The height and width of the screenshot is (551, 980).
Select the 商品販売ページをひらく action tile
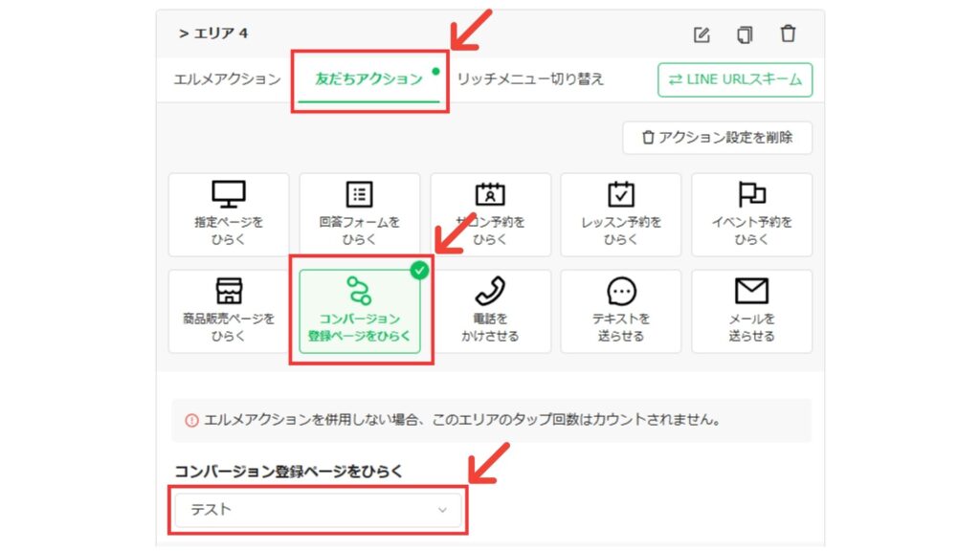pyautogui.click(x=229, y=312)
